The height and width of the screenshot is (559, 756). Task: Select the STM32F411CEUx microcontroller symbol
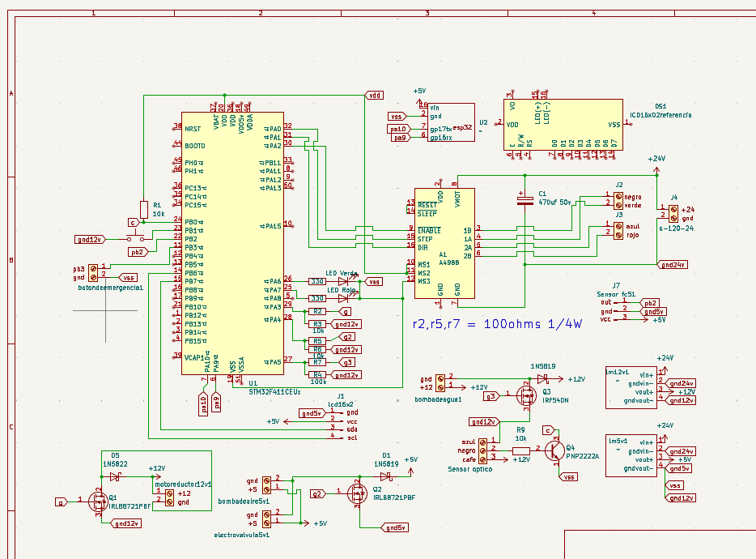click(231, 243)
